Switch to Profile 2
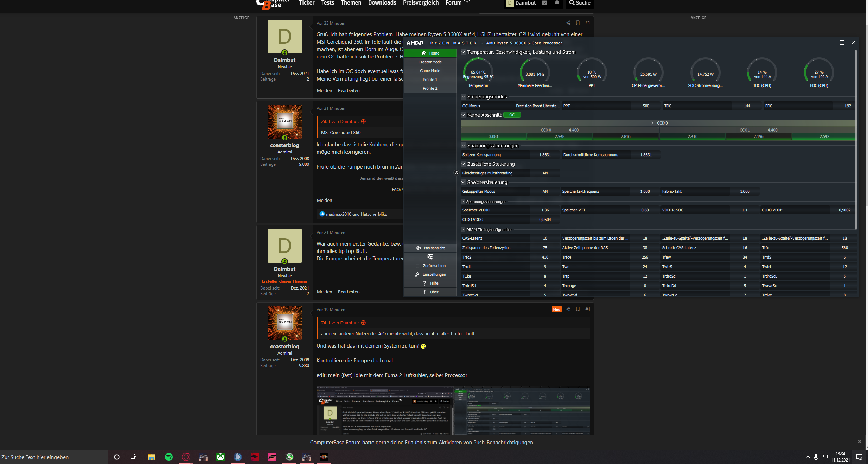 click(x=430, y=88)
